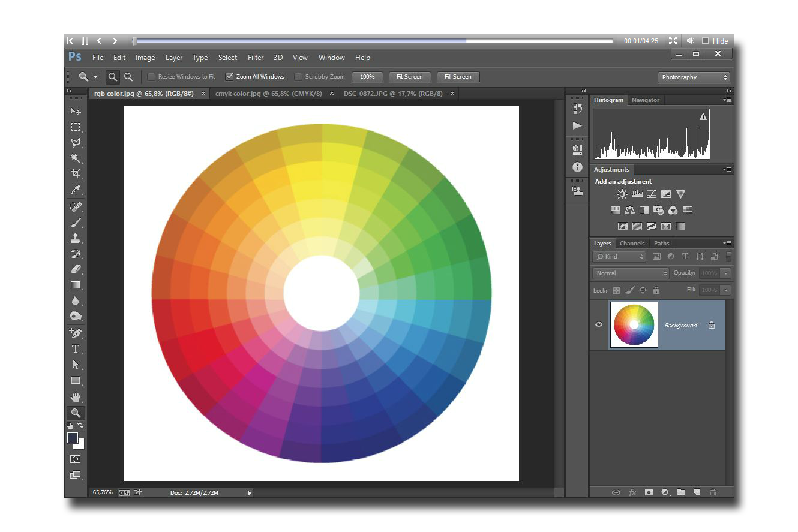The width and height of the screenshot is (798, 532).
Task: Click the Fit Screen button
Action: (x=409, y=77)
